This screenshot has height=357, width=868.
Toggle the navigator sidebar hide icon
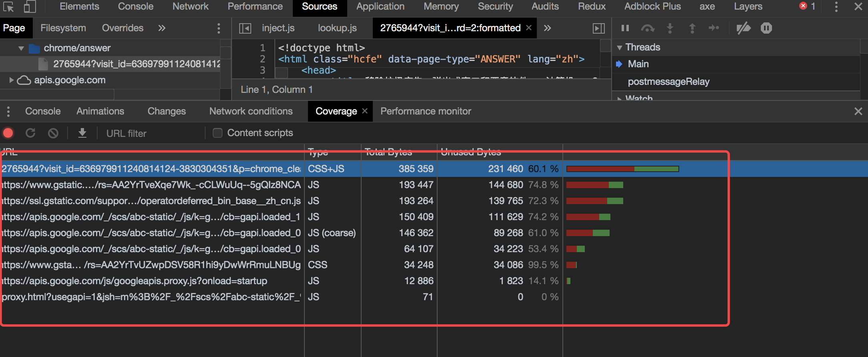pos(245,28)
